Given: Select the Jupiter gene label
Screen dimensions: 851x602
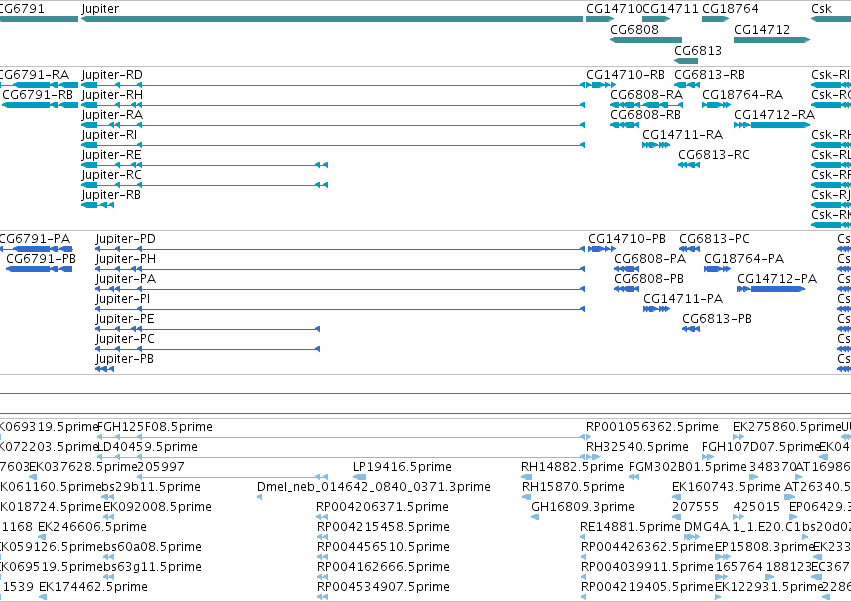Looking at the screenshot, I should pyautogui.click(x=100, y=9).
